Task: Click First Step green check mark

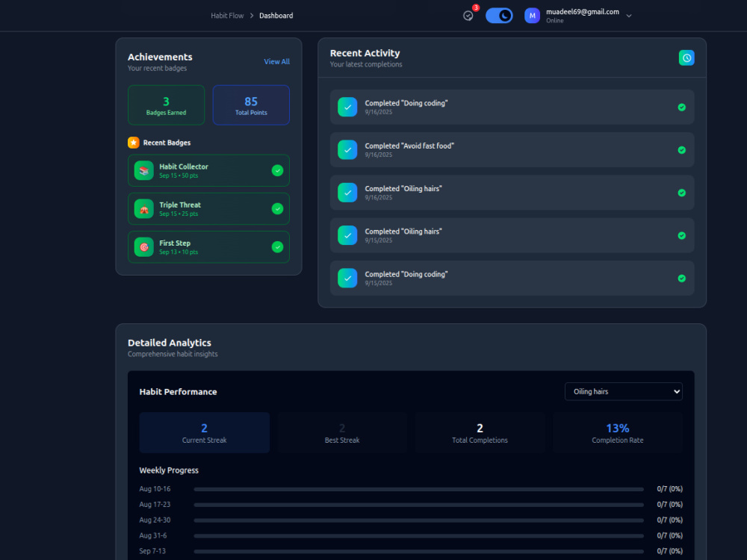Action: point(277,247)
